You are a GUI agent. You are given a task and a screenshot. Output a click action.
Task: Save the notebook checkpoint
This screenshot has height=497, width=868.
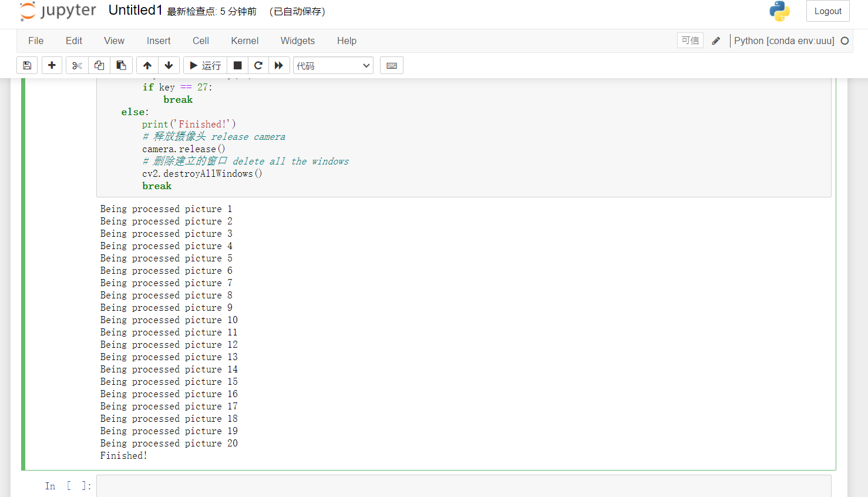tap(26, 65)
